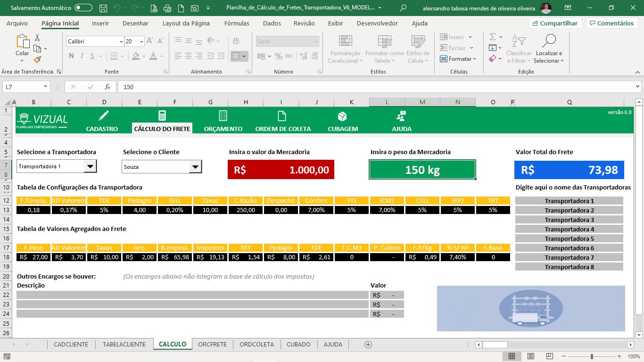The width and height of the screenshot is (644, 362).
Task: Click Classificar e Filtrar icon
Action: (519, 41)
